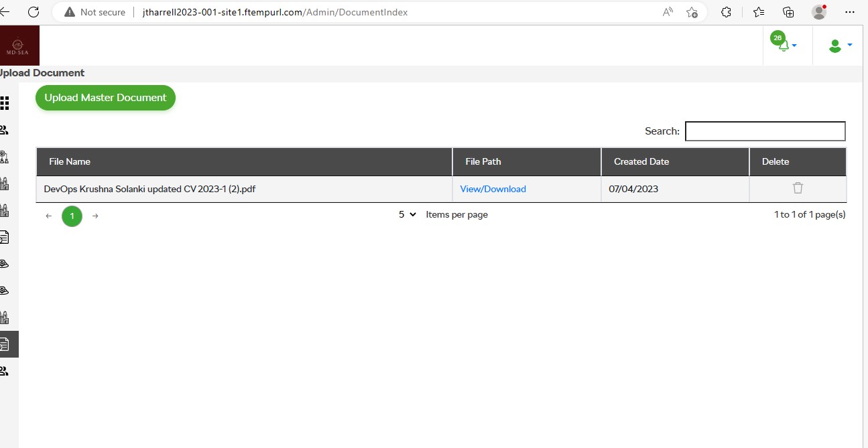Open the Read aloud icon in address bar
868x448 pixels.
coord(668,12)
